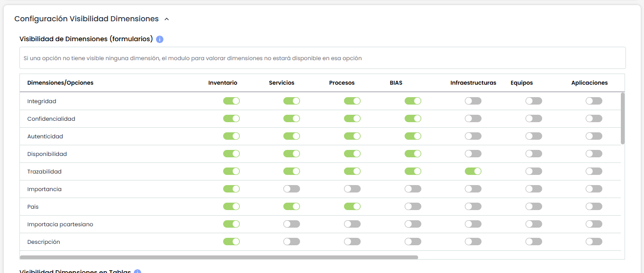Image resolution: width=644 pixels, height=273 pixels.
Task: Enable Importancia toggle under Servicios
Action: coord(292,189)
